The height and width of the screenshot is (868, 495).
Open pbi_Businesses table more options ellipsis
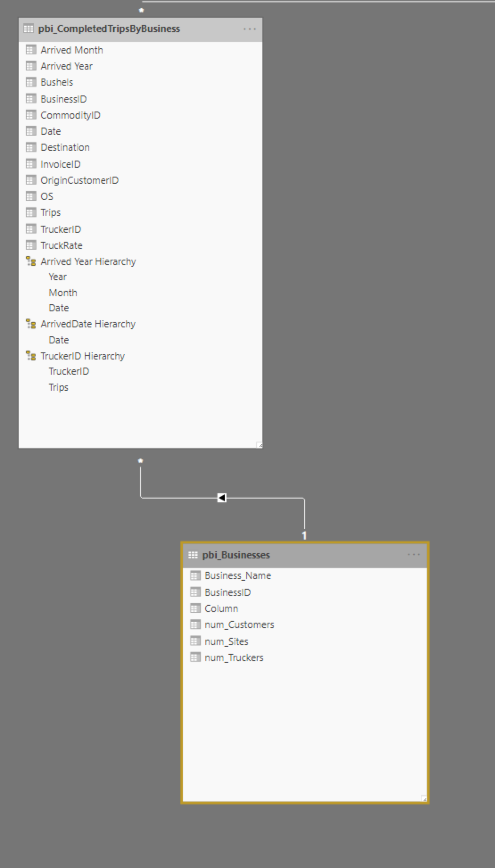tap(414, 554)
